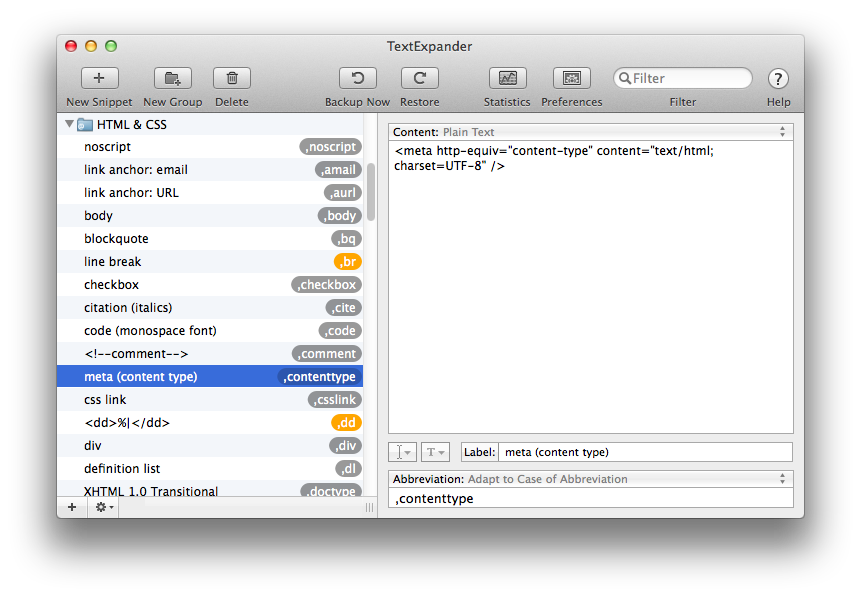Click the Label text field
This screenshot has width=861, height=597.
(645, 453)
